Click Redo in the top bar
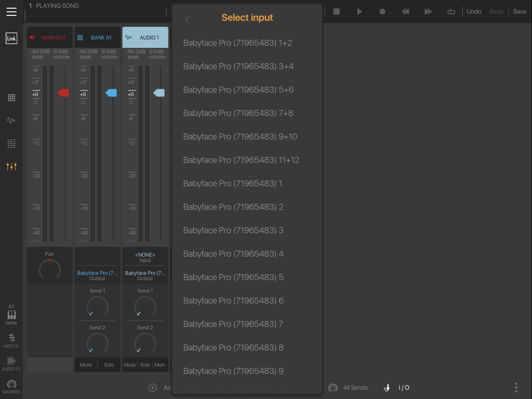The width and height of the screenshot is (532, 399). (496, 11)
